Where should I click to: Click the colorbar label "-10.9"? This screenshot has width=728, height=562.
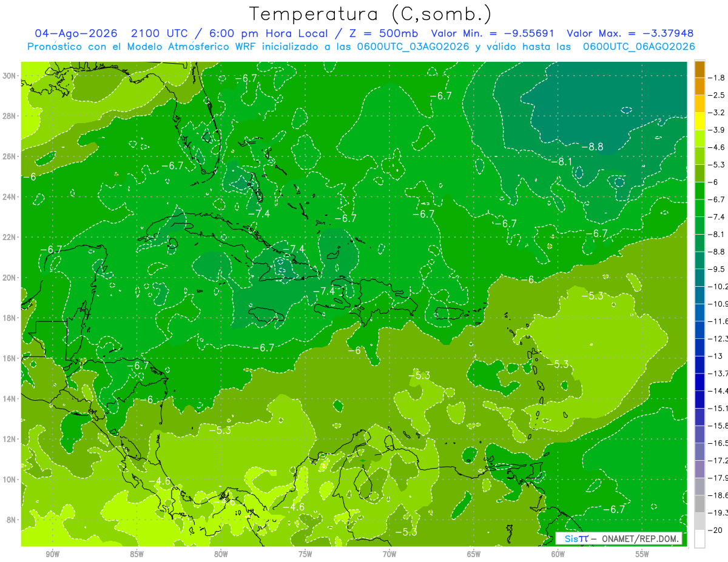(x=718, y=304)
